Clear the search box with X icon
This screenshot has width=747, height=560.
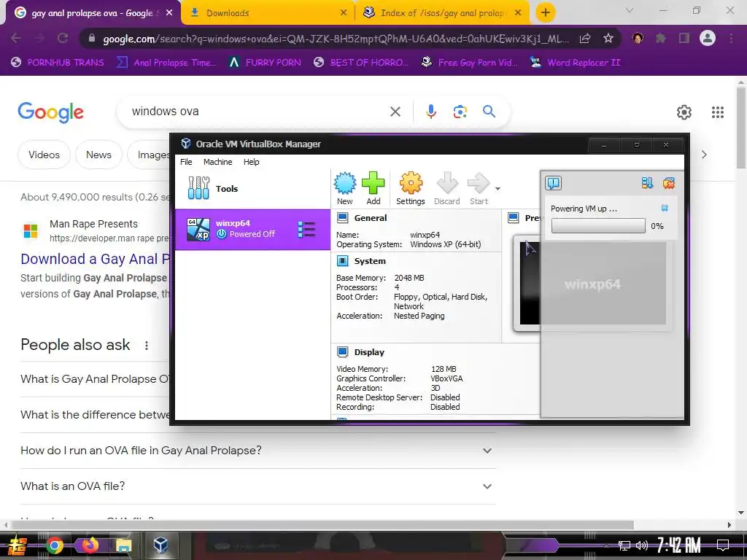(395, 112)
